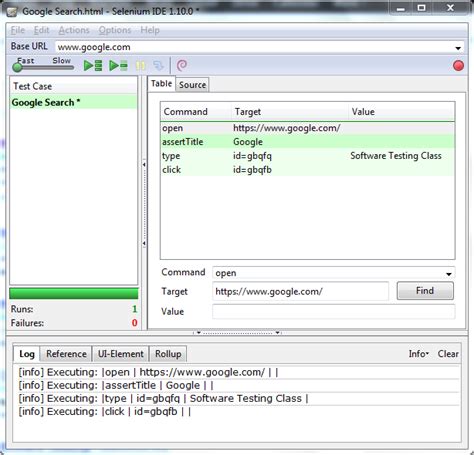The height and width of the screenshot is (455, 474).
Task: Select the Google Search test case
Action: (x=73, y=102)
